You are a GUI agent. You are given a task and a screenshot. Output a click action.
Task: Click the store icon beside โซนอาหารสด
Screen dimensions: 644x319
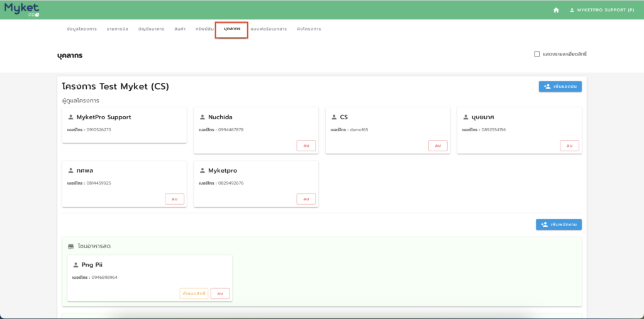(71, 246)
